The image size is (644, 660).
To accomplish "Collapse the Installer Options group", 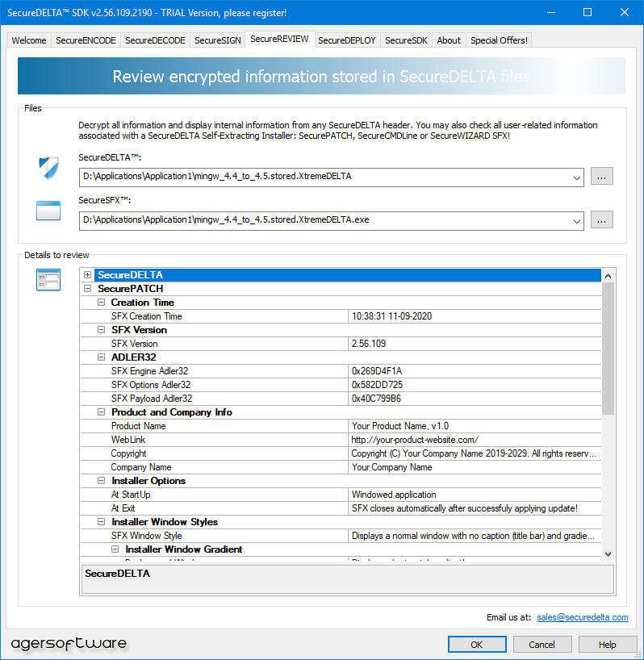I will (x=101, y=481).
